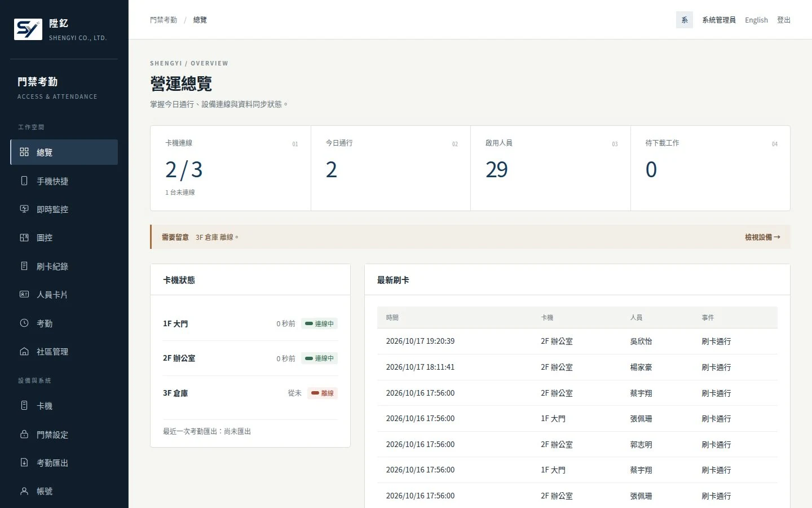Switch language to English

click(x=756, y=20)
